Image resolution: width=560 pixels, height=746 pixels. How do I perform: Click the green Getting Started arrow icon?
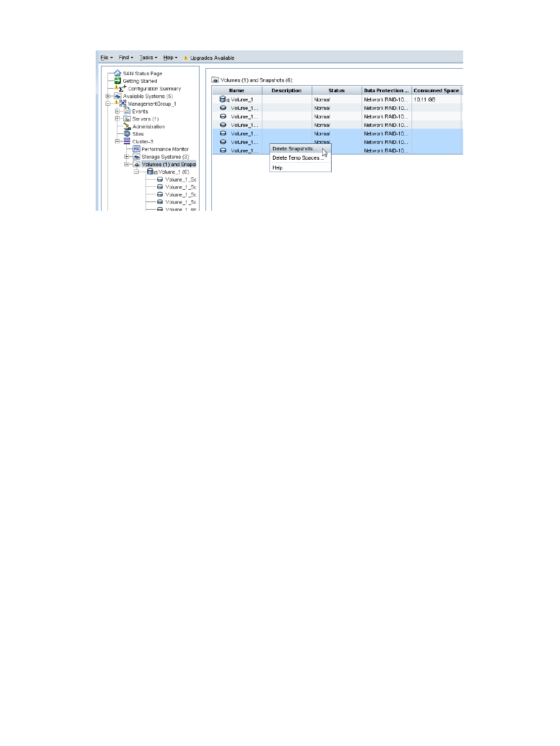[117, 81]
